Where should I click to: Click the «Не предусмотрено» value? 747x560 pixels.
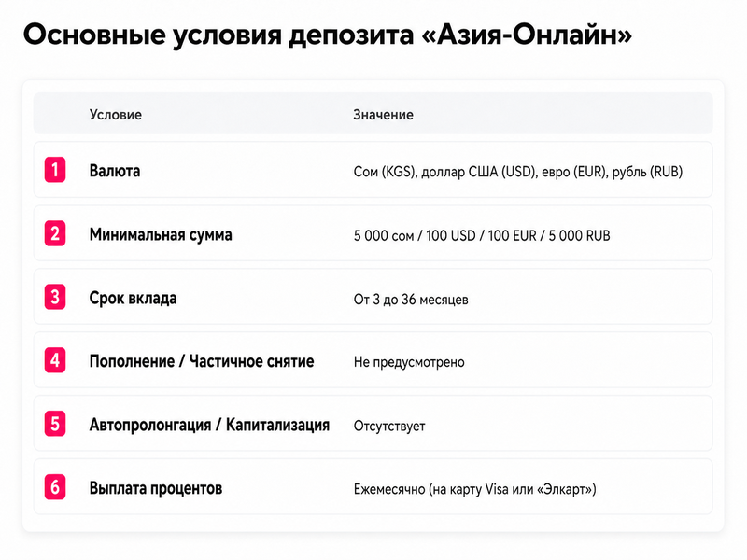tap(409, 362)
